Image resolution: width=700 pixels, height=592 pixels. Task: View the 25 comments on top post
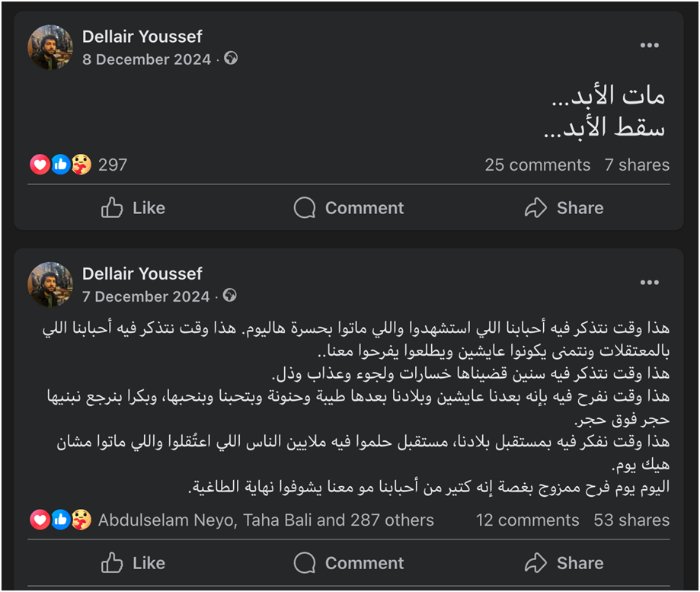[537, 165]
